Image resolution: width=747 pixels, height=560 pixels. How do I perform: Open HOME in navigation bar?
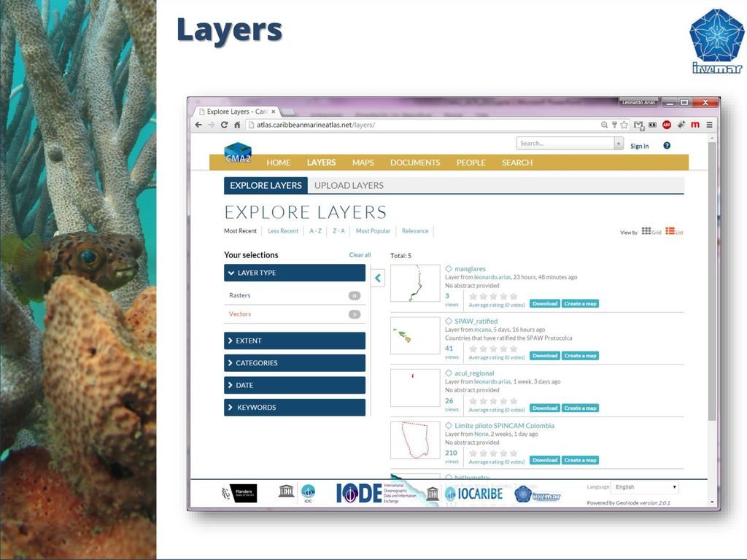(278, 163)
